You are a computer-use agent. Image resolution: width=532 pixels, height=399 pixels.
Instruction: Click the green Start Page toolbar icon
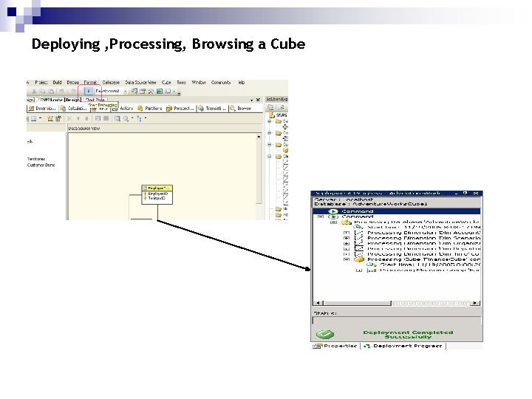[x=160, y=91]
